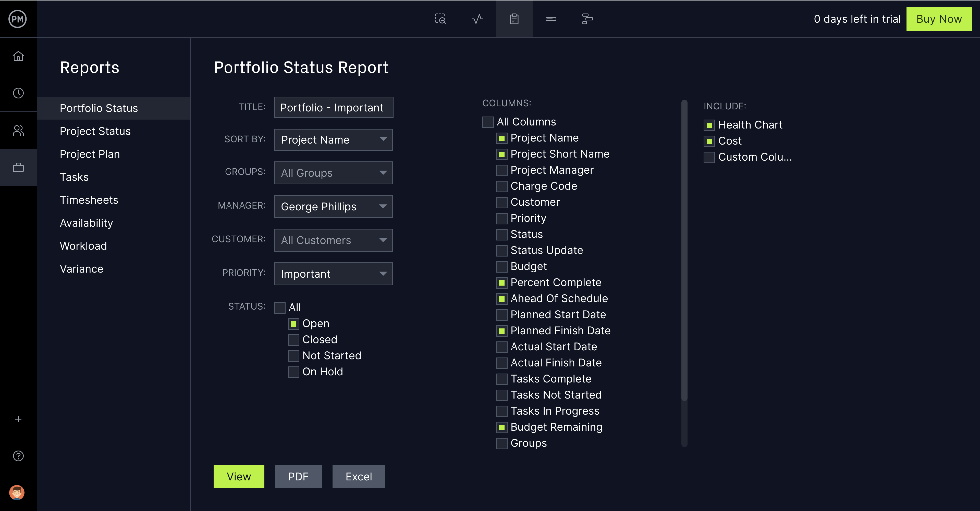Image resolution: width=980 pixels, height=511 pixels.
Task: Export the report with the Excel button
Action: tap(358, 476)
